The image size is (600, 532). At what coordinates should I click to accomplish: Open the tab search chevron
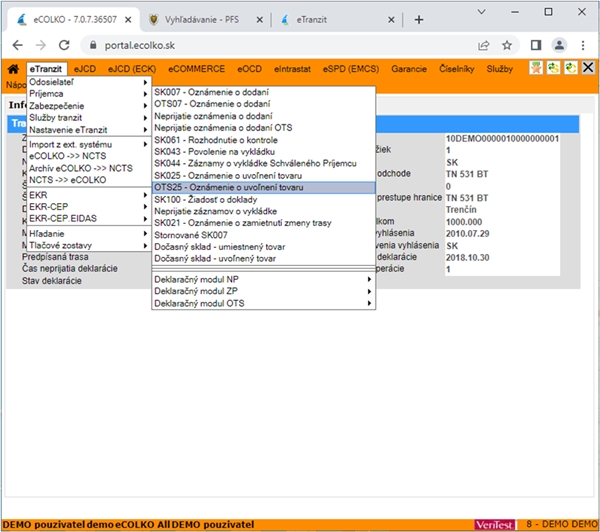482,12
